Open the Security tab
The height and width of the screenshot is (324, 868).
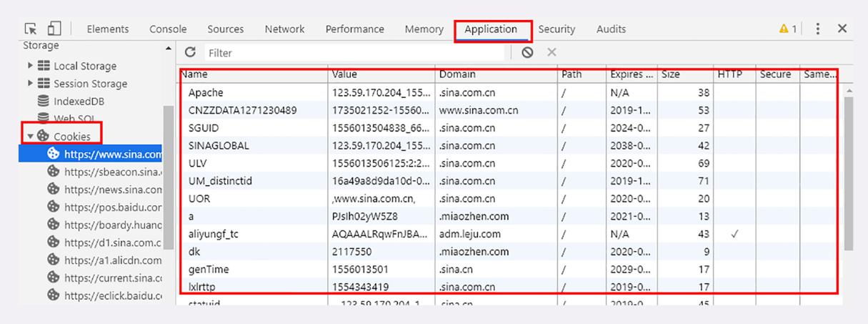(x=557, y=29)
